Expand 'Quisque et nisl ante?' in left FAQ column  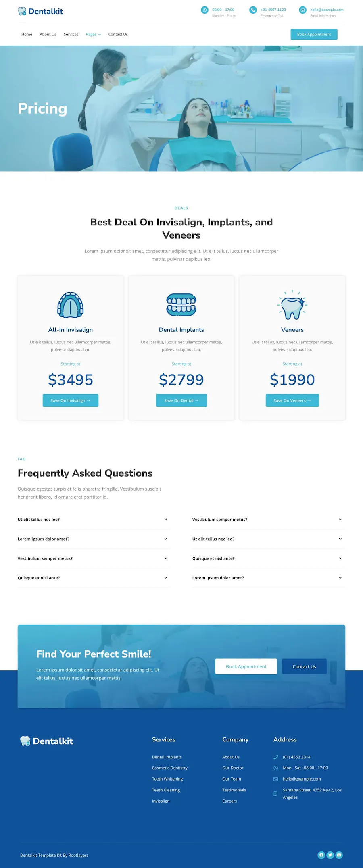92,578
